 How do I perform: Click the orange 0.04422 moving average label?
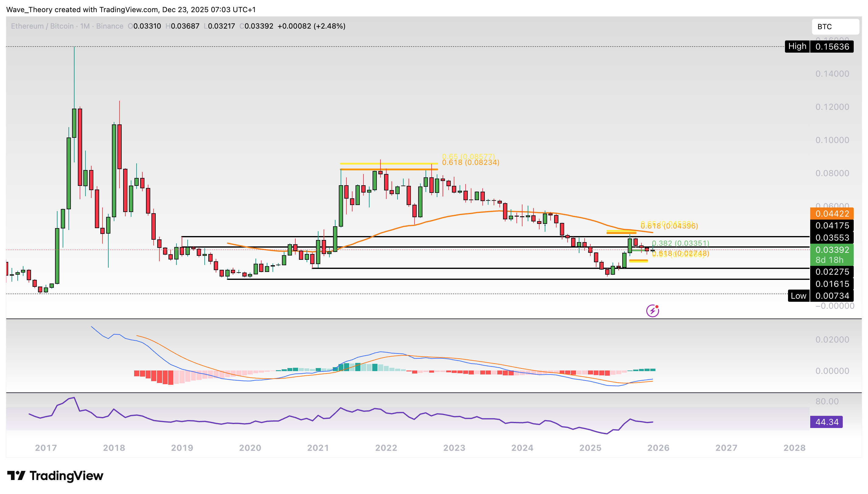pos(832,214)
